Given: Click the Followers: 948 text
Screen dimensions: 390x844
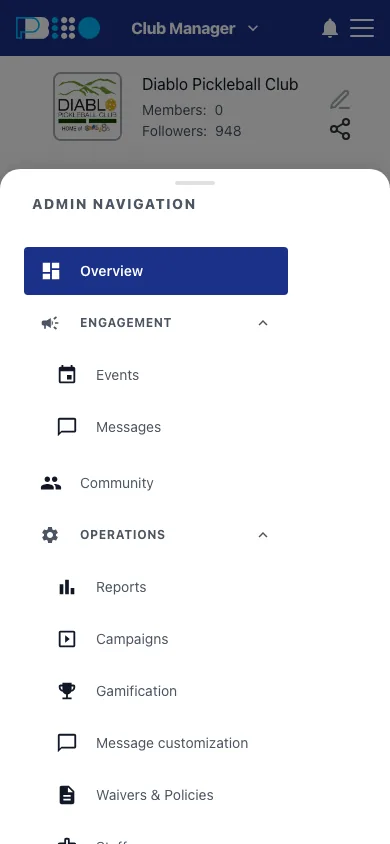Looking at the screenshot, I should [x=192, y=131].
